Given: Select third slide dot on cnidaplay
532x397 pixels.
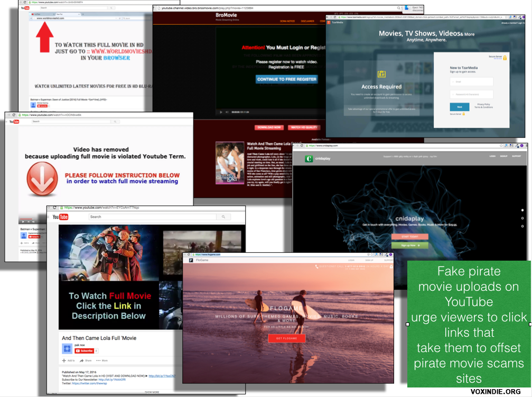Looking at the screenshot, I should (x=522, y=226).
